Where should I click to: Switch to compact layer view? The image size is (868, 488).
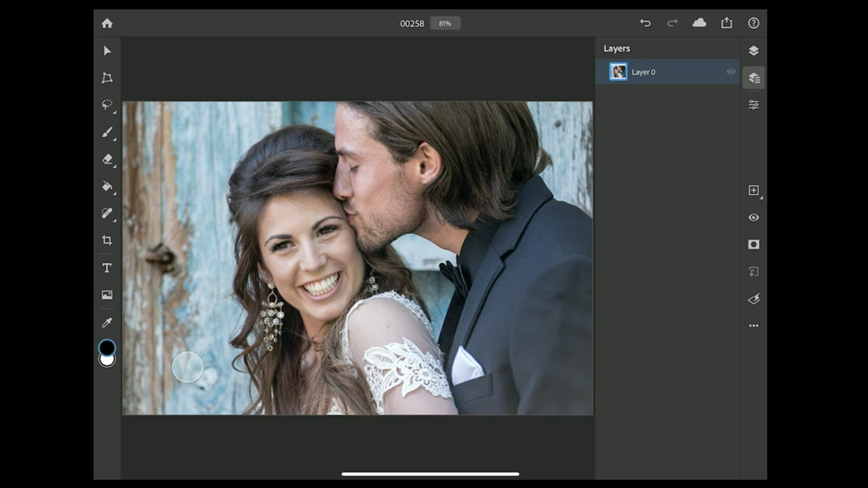tap(753, 51)
